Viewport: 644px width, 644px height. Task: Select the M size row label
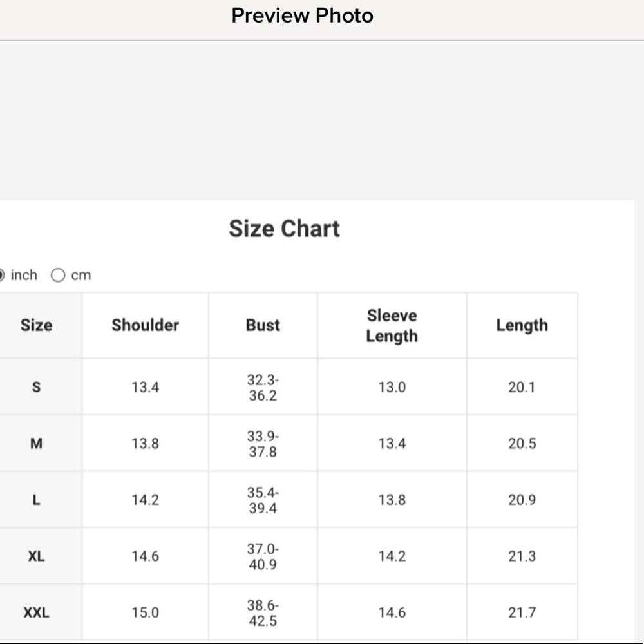coord(36,443)
